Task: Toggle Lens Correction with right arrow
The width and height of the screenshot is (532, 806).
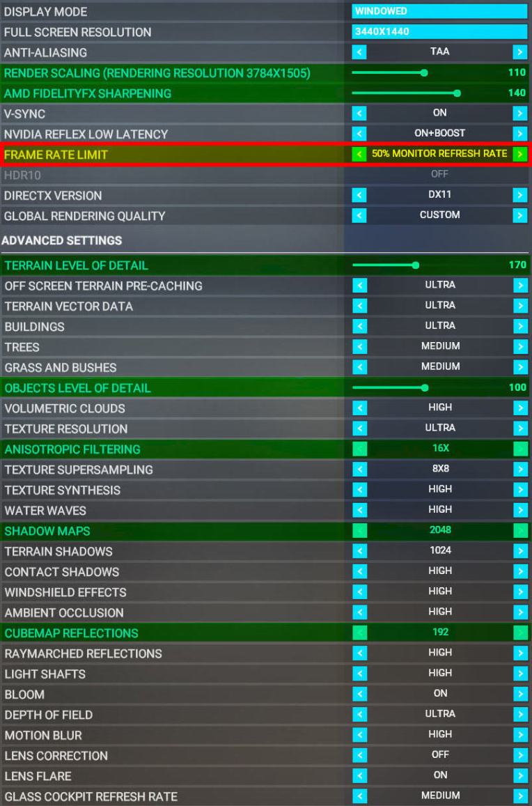Action: pos(519,755)
